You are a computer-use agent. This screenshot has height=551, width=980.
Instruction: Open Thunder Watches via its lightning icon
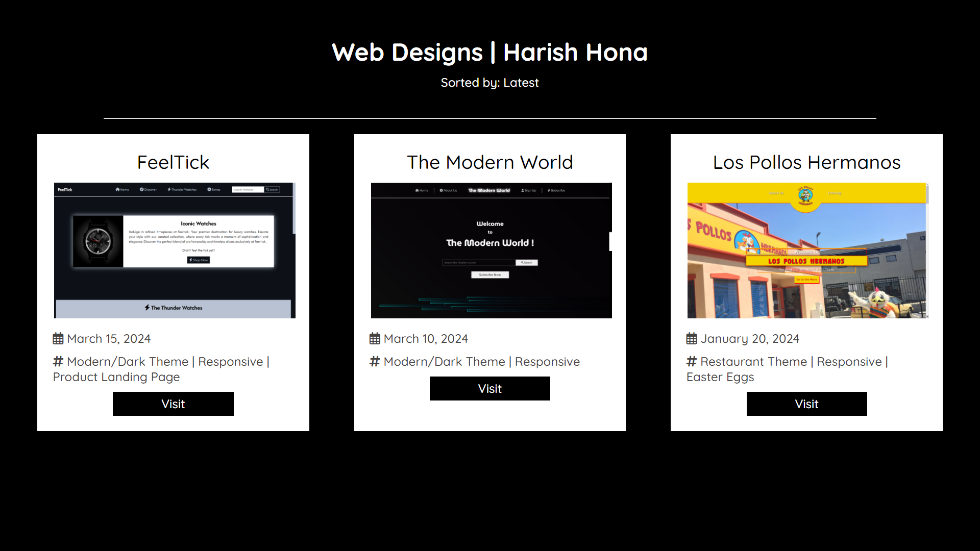pyautogui.click(x=169, y=189)
